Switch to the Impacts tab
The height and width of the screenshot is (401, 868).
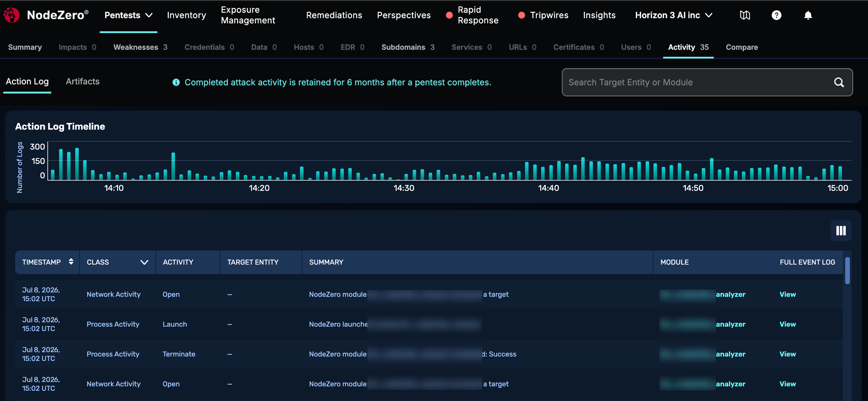(x=78, y=47)
